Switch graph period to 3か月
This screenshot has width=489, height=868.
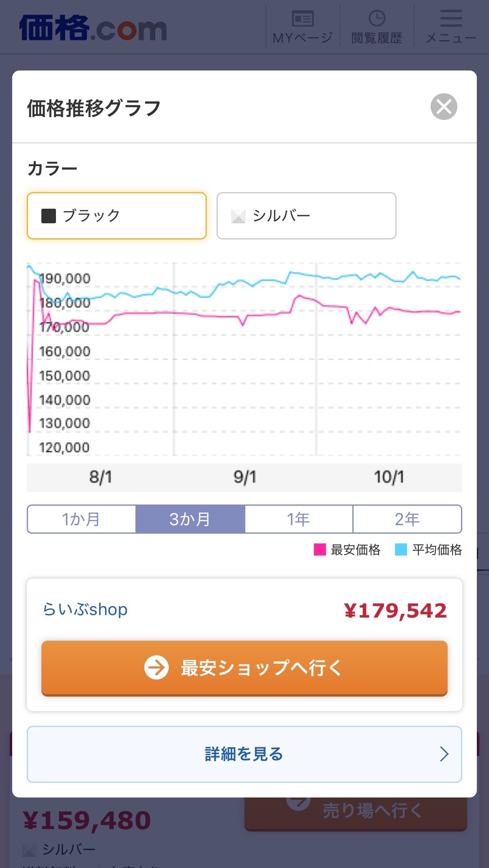(x=190, y=519)
